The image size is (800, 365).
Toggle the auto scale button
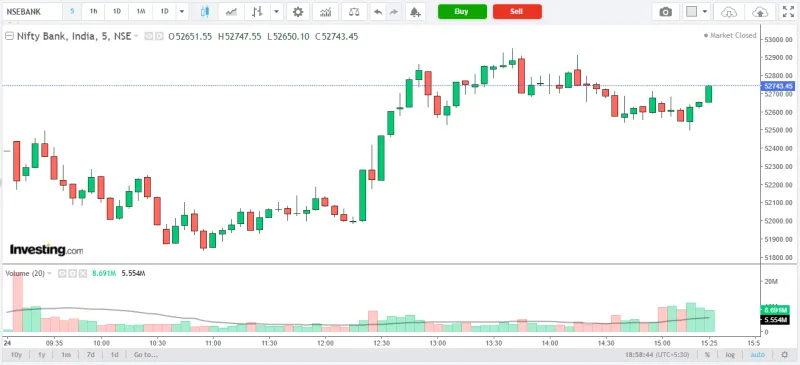click(757, 354)
